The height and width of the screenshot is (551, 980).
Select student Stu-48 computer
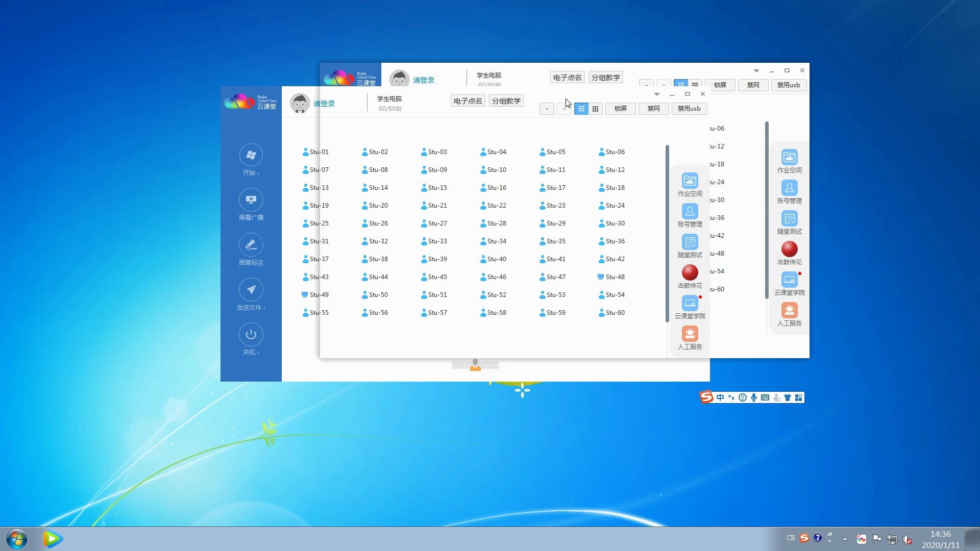tap(611, 277)
